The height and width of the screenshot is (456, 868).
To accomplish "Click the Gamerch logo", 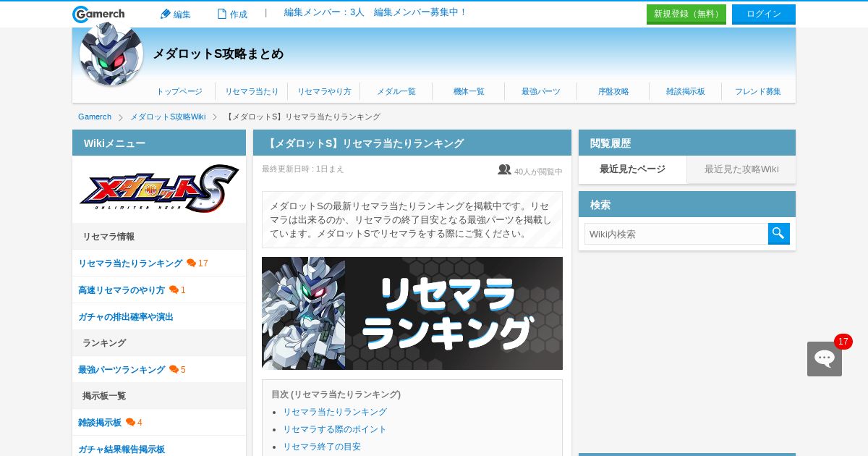I will 98,14.
